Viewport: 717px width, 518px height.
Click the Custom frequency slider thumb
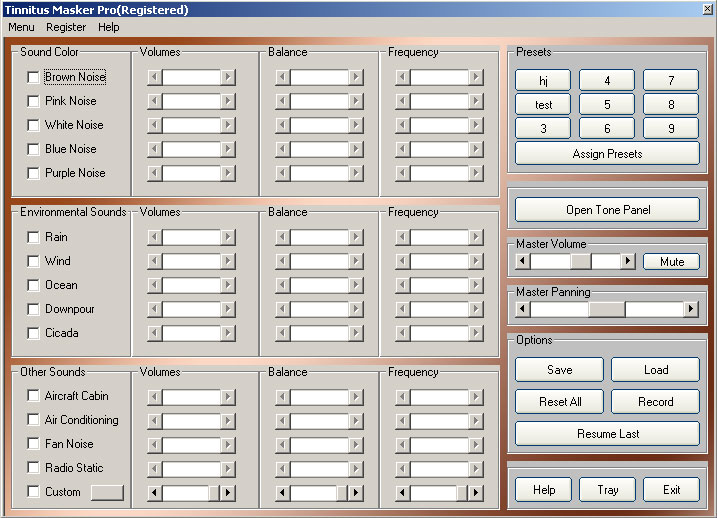(462, 492)
